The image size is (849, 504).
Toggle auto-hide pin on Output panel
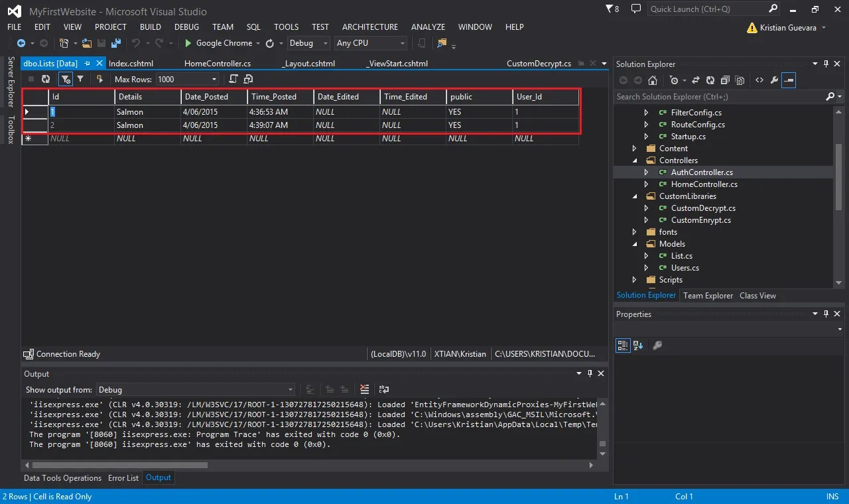[590, 374]
